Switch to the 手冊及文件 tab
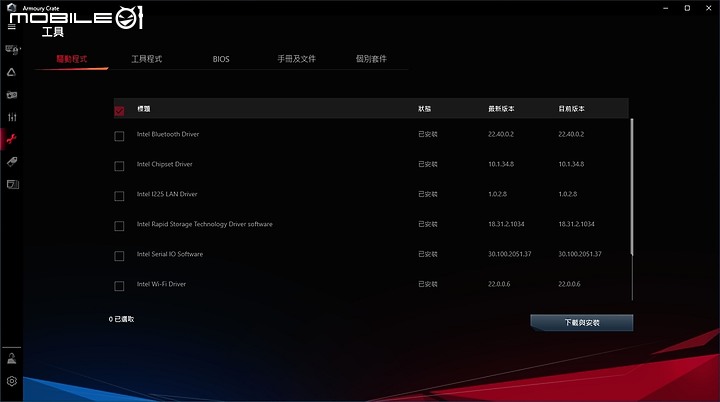The image size is (720, 402). click(296, 59)
